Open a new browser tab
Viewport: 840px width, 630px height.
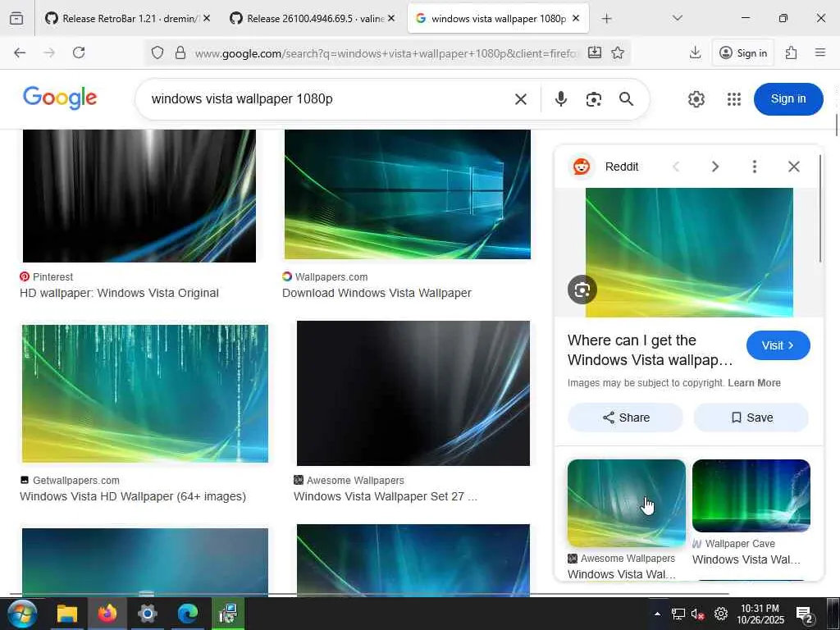606,19
